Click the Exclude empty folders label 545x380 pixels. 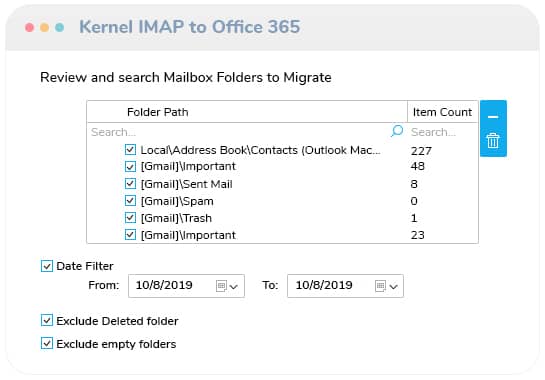tap(116, 344)
